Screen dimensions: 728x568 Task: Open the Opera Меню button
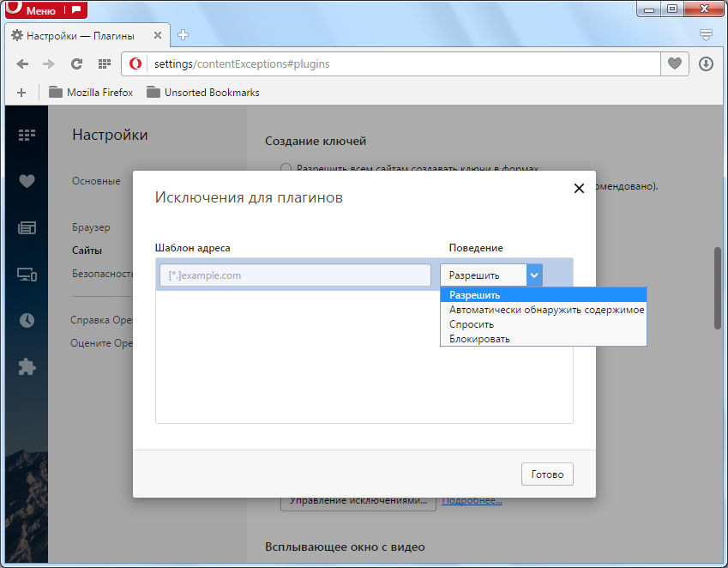[34, 9]
